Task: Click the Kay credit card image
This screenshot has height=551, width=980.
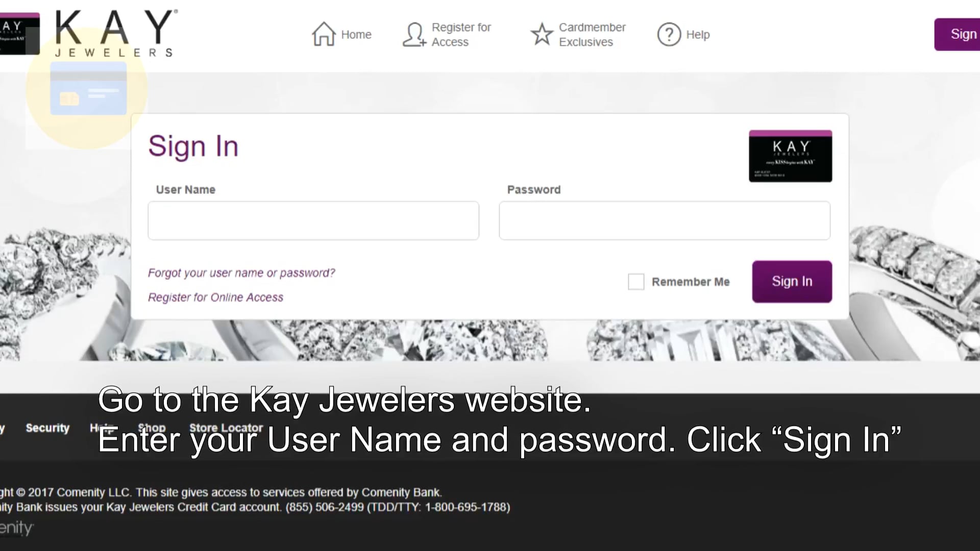Action: (x=790, y=156)
